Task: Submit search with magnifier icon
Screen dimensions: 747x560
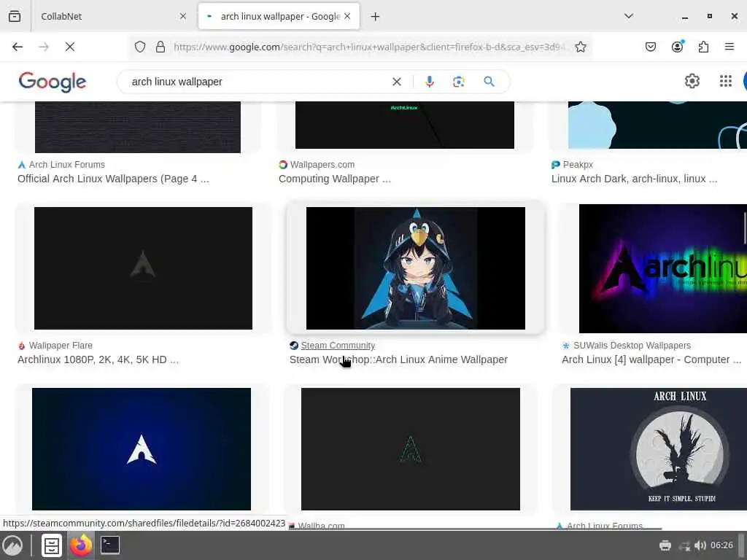Action: point(489,82)
